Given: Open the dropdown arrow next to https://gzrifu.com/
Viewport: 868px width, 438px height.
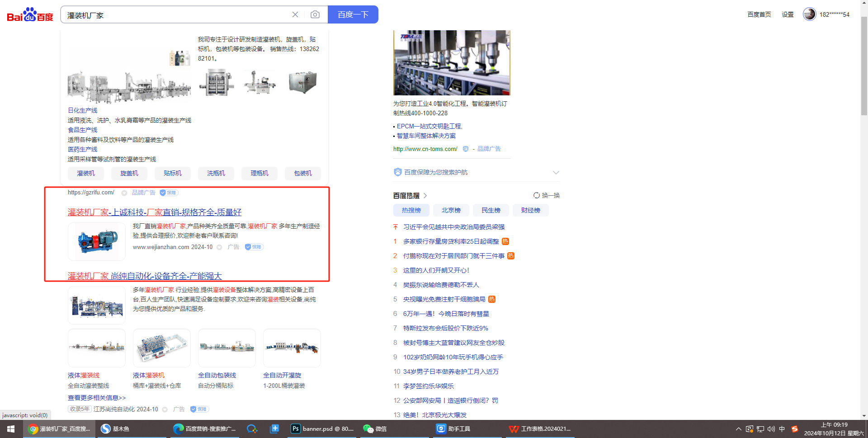Looking at the screenshot, I should click(124, 193).
